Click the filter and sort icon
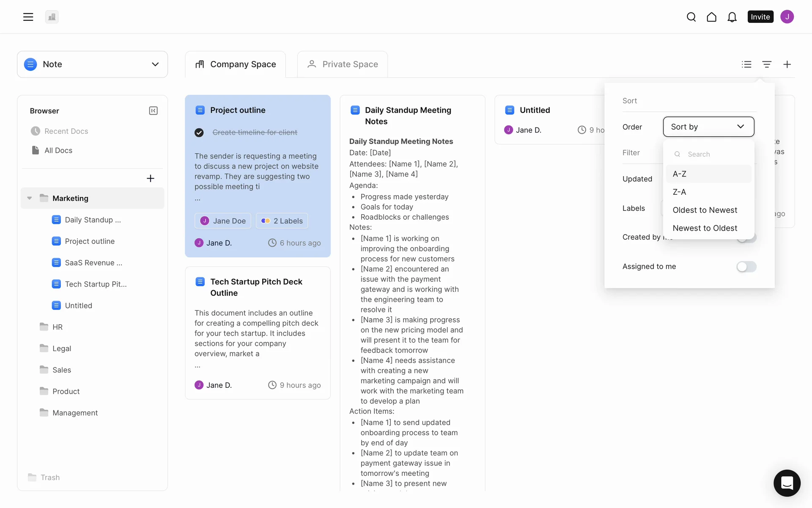 [767, 64]
